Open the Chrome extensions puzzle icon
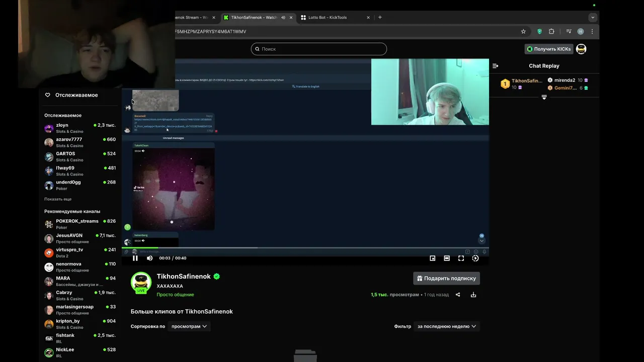This screenshot has height=362, width=644. pos(551,31)
